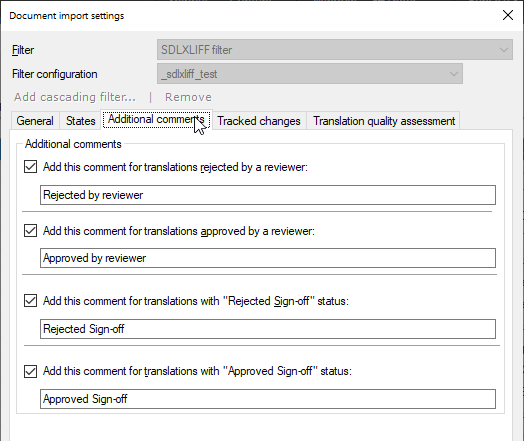Uncheck comment for translations rejected by reviewer

pos(30,166)
